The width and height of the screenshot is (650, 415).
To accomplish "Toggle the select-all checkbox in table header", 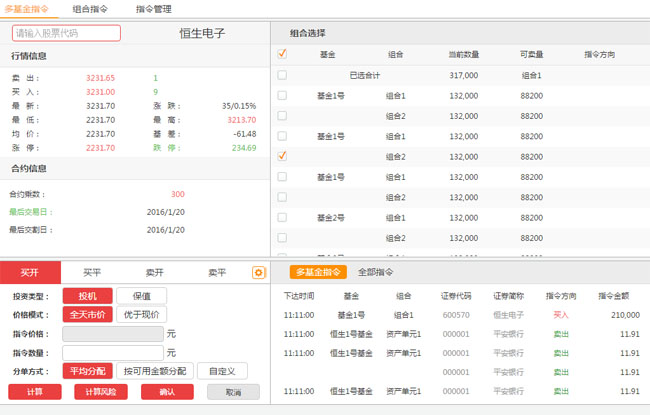I will [282, 54].
